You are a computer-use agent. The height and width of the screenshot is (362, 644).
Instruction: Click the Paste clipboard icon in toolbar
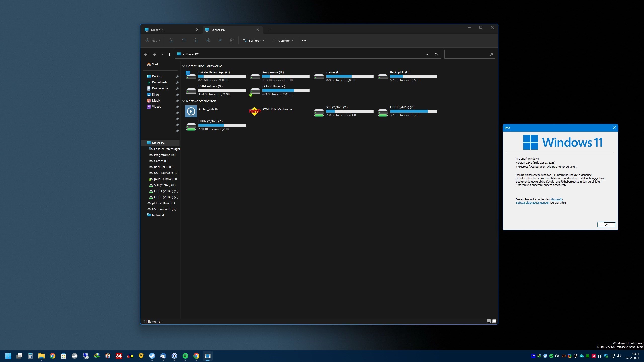[195, 40]
